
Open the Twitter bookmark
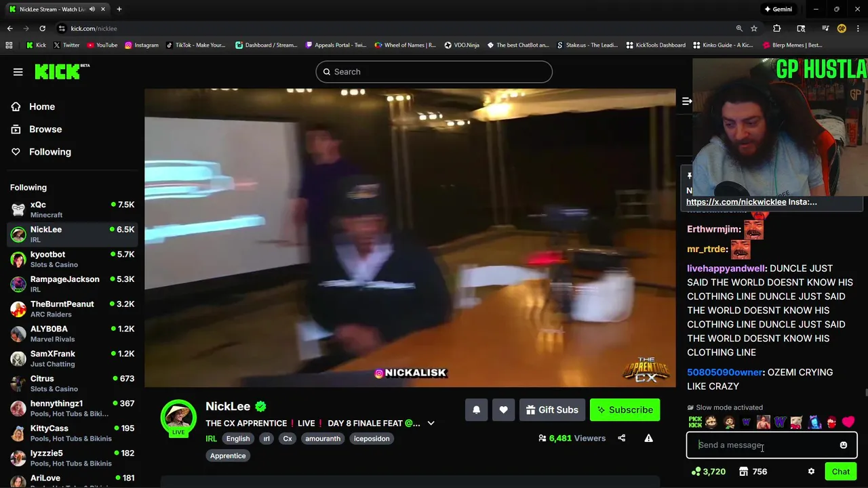tap(66, 45)
